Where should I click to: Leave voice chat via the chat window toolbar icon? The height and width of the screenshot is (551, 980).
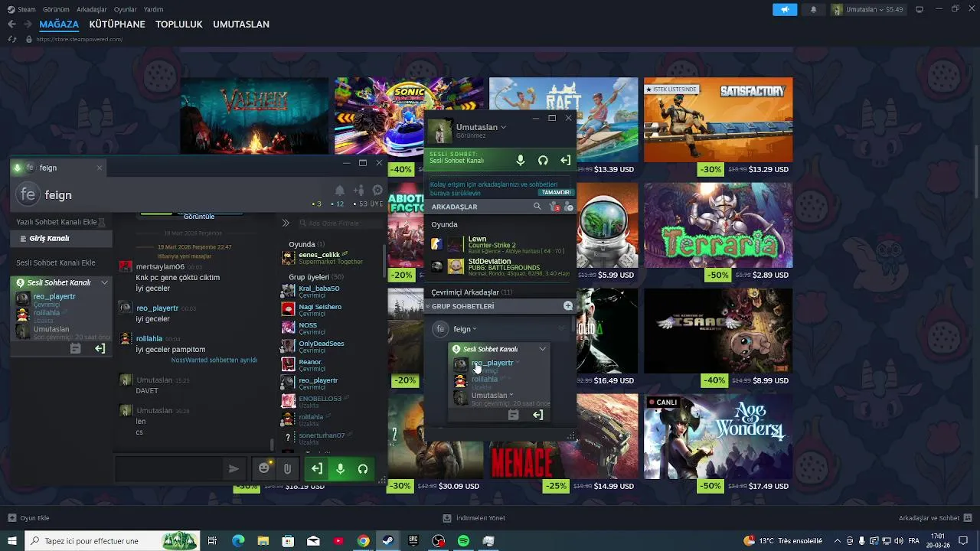pos(317,468)
